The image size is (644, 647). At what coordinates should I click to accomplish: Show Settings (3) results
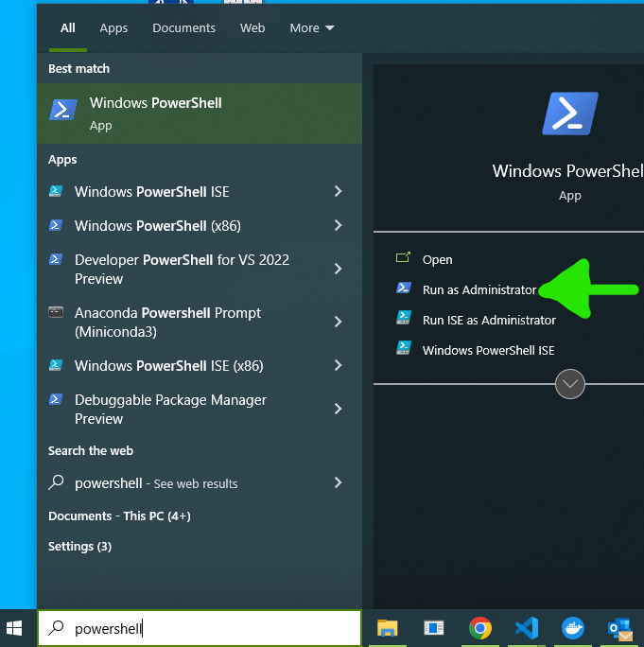tap(79, 547)
